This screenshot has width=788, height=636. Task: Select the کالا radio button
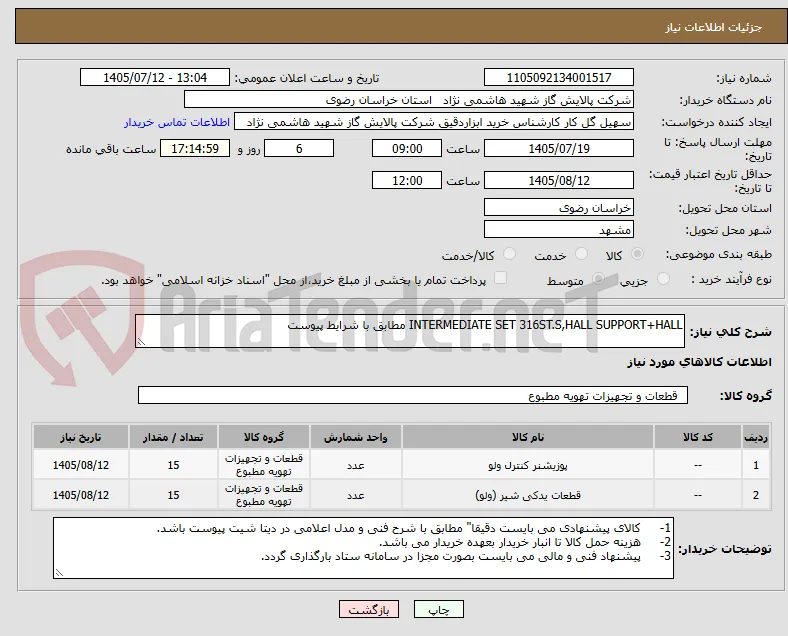[x=637, y=254]
